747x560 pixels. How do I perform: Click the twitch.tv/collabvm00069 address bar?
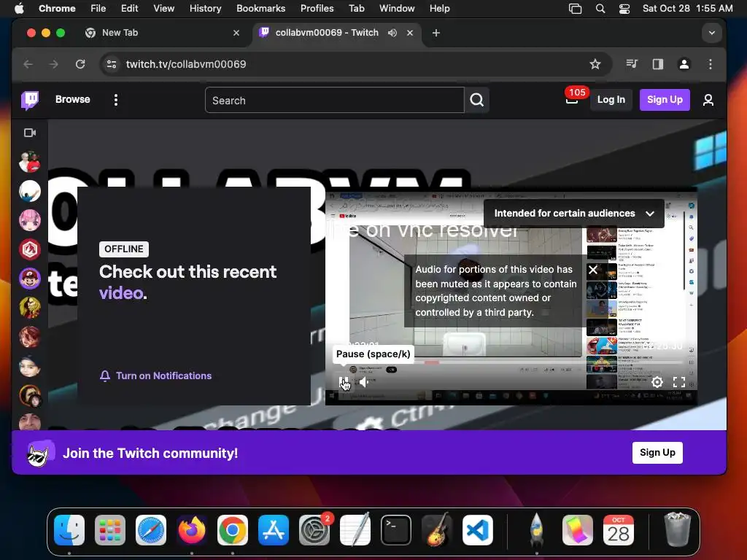pos(355,64)
